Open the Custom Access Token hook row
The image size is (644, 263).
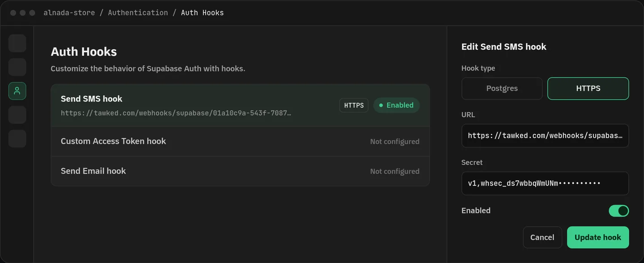click(x=240, y=141)
